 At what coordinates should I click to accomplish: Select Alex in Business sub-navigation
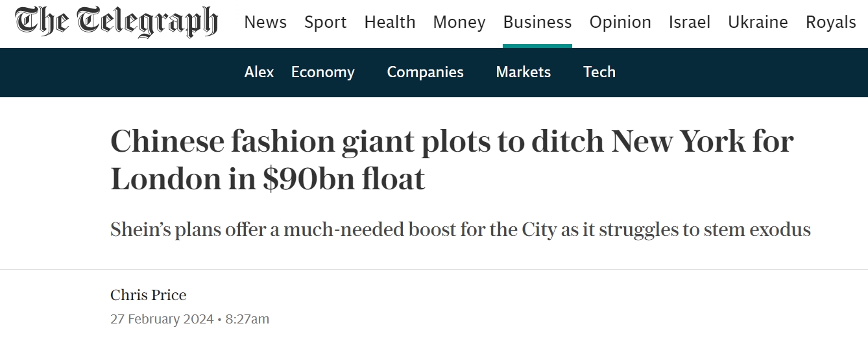pos(259,72)
